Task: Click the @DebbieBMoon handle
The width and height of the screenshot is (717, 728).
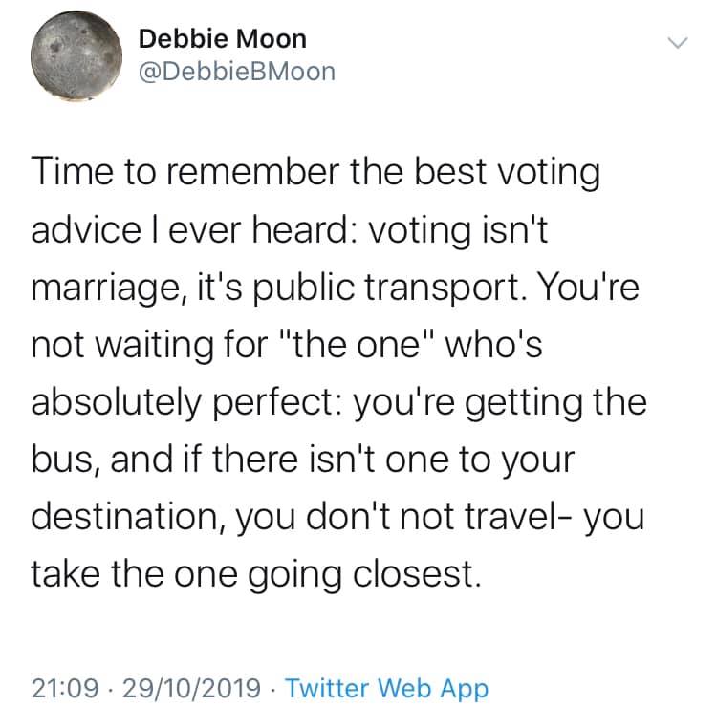Action: pos(237,72)
